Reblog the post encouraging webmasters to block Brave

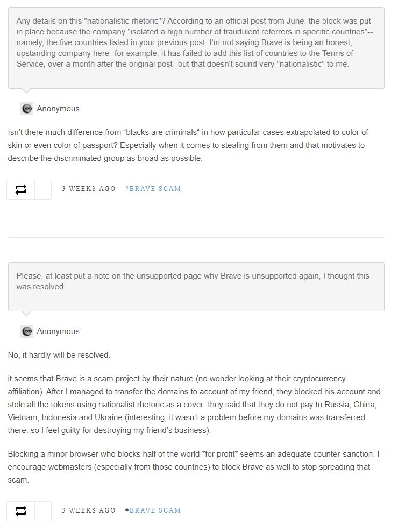[20, 511]
